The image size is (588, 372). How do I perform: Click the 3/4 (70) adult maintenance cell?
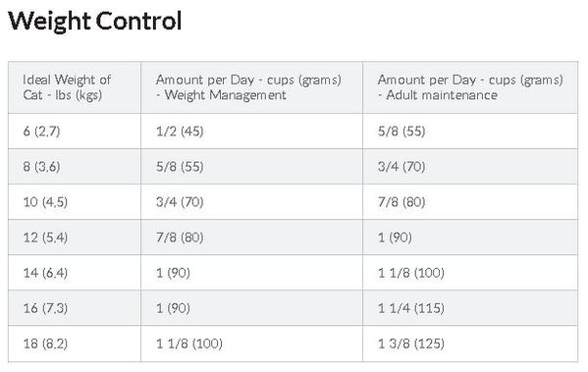(x=470, y=167)
